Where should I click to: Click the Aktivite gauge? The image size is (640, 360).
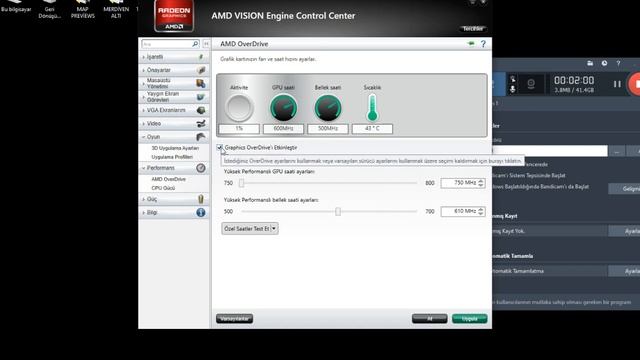[x=239, y=108]
